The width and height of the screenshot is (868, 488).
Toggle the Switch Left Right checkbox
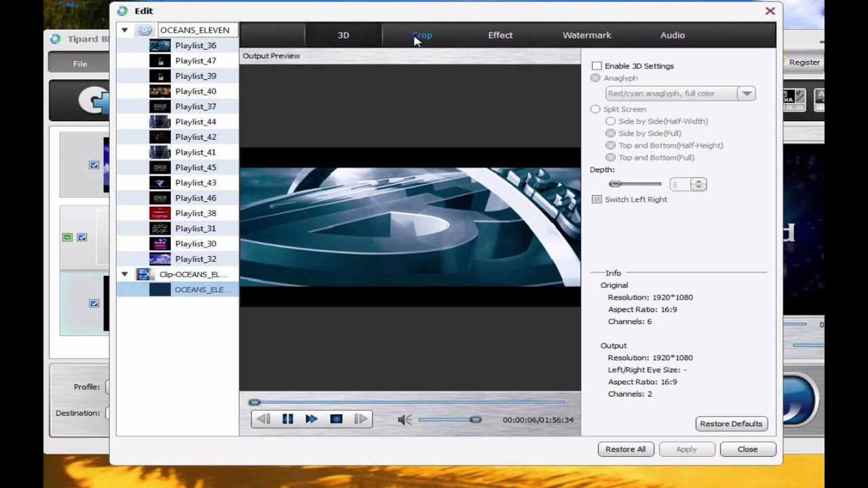[x=597, y=199]
